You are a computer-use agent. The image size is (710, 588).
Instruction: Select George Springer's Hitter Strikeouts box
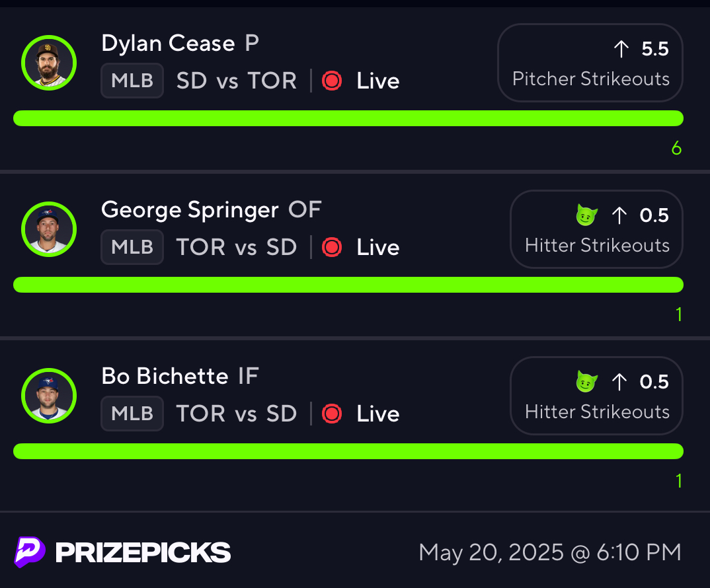(x=596, y=229)
